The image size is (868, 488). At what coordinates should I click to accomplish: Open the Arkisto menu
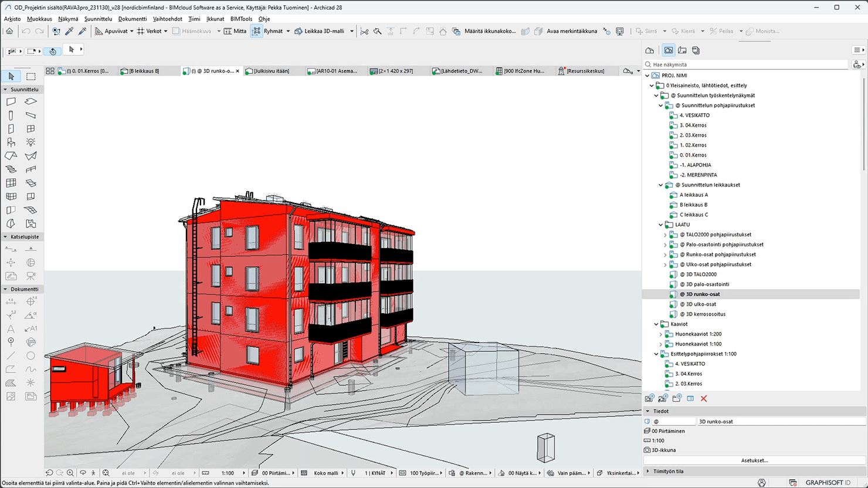click(x=12, y=19)
